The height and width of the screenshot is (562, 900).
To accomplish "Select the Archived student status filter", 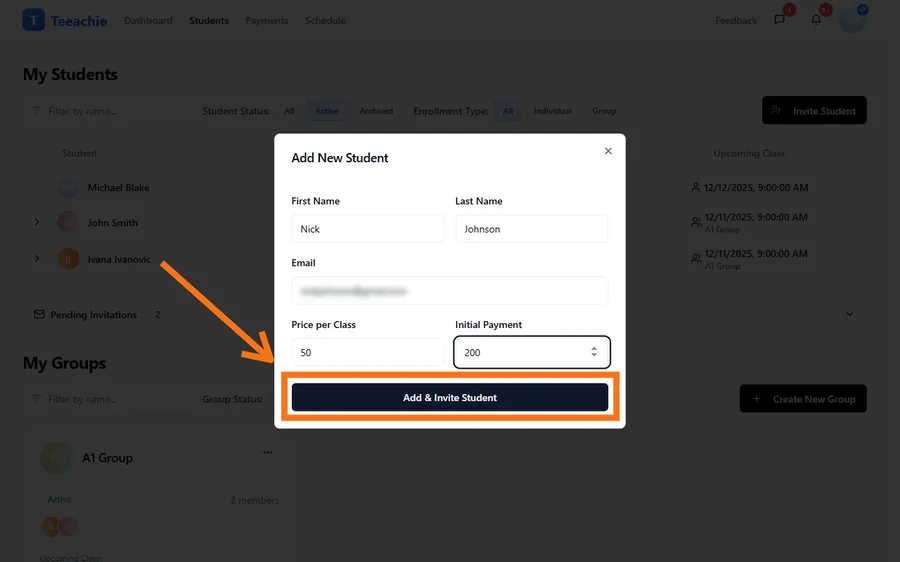I will [x=376, y=111].
